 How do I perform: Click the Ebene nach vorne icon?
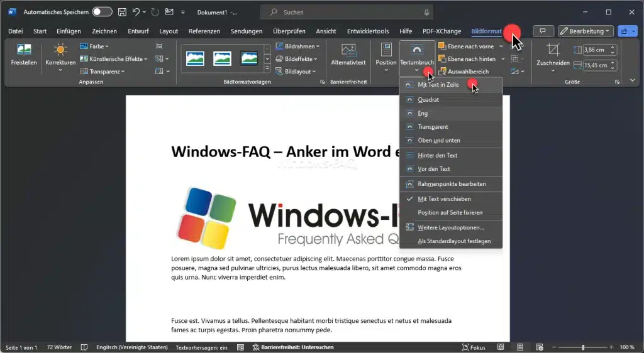click(442, 46)
